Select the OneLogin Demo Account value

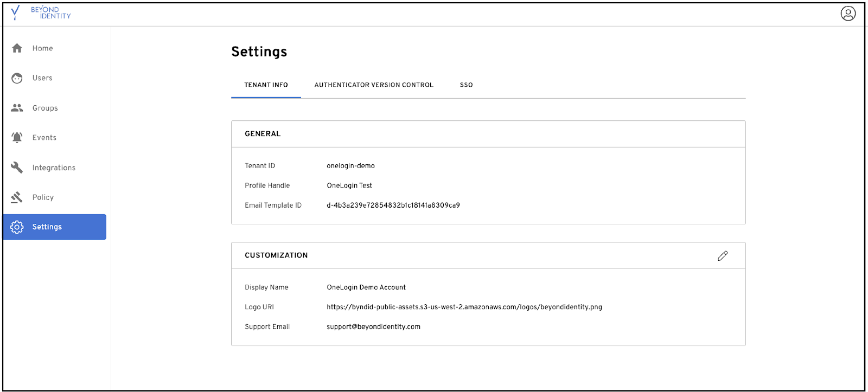tap(366, 287)
